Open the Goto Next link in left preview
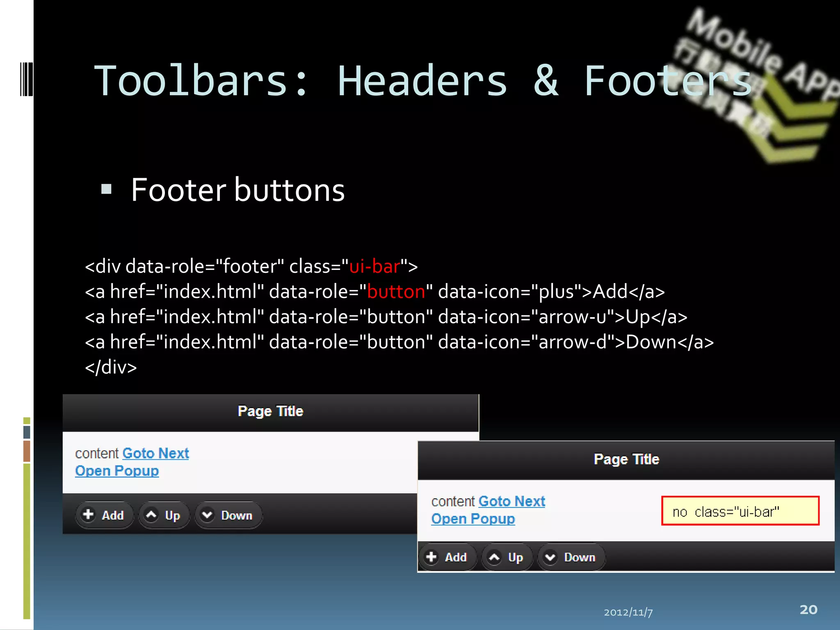840x630 pixels. (156, 453)
